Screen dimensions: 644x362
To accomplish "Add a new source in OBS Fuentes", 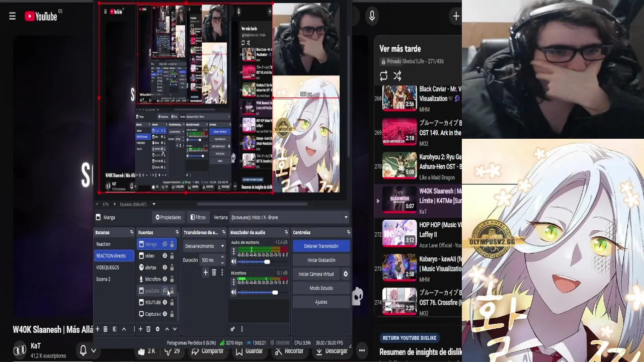I will pyautogui.click(x=140, y=329).
